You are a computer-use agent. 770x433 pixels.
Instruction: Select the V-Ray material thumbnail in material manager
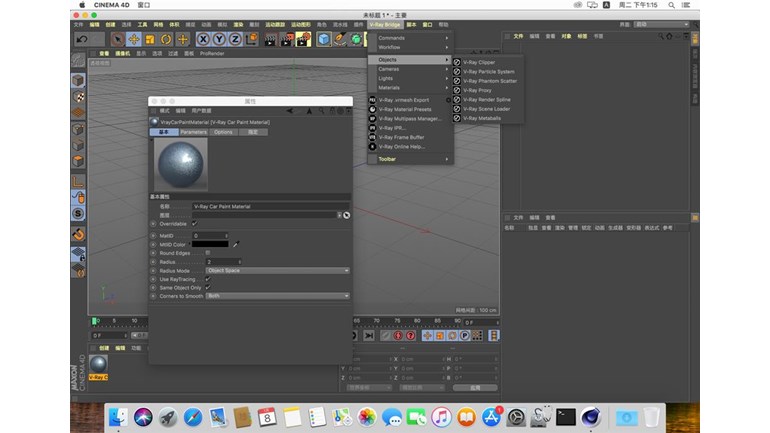[99, 364]
